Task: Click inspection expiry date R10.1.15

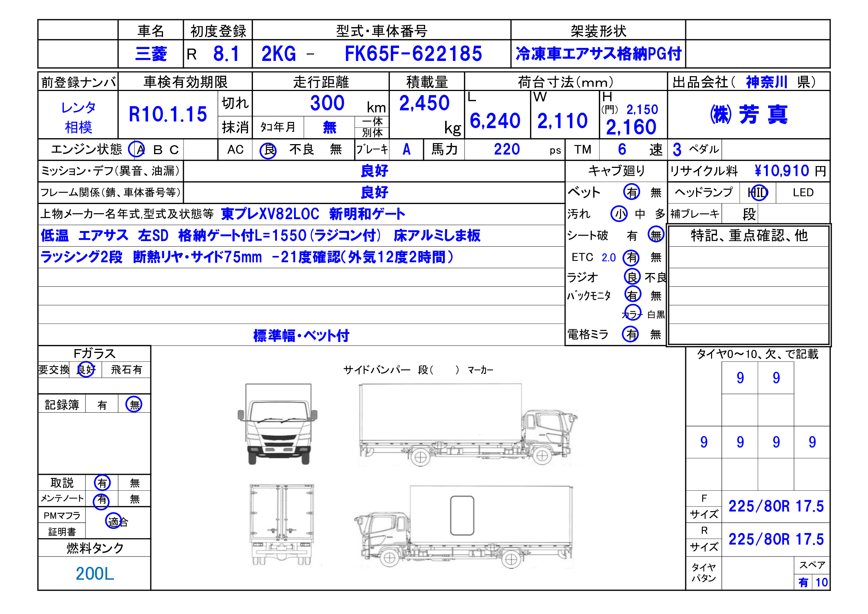Action: (x=168, y=115)
